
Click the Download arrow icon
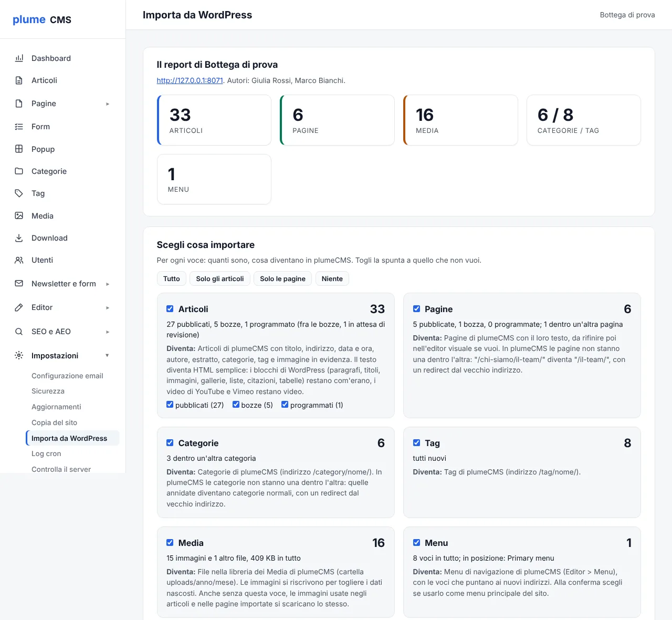point(19,238)
